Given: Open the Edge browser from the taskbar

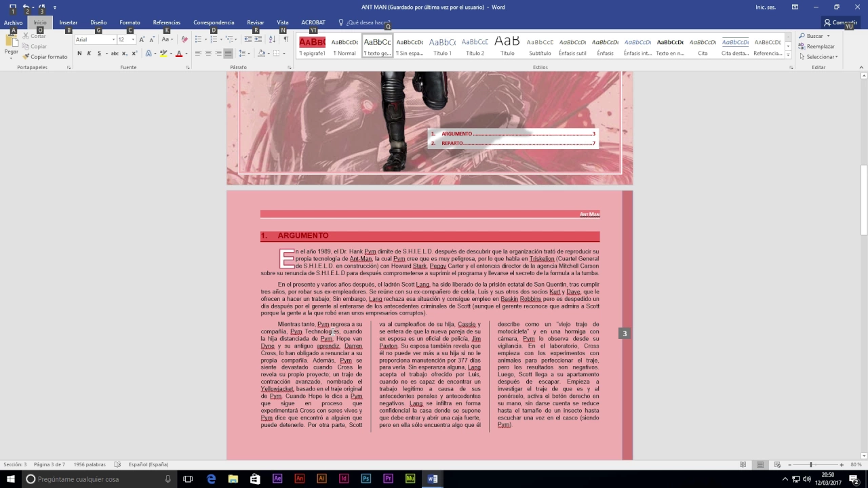Looking at the screenshot, I should click(211, 479).
